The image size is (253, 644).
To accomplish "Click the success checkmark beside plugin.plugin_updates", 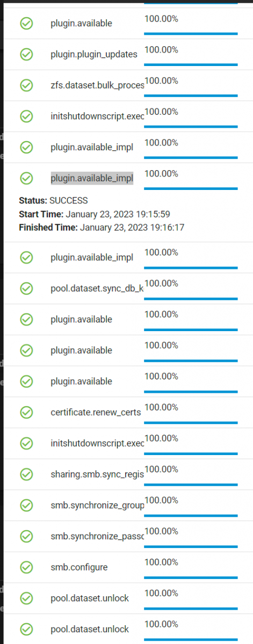I will pos(26,54).
